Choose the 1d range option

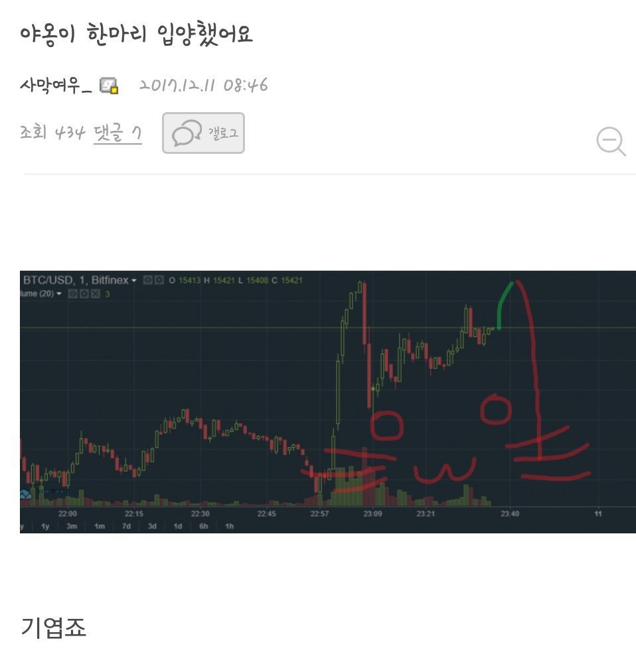click(177, 526)
